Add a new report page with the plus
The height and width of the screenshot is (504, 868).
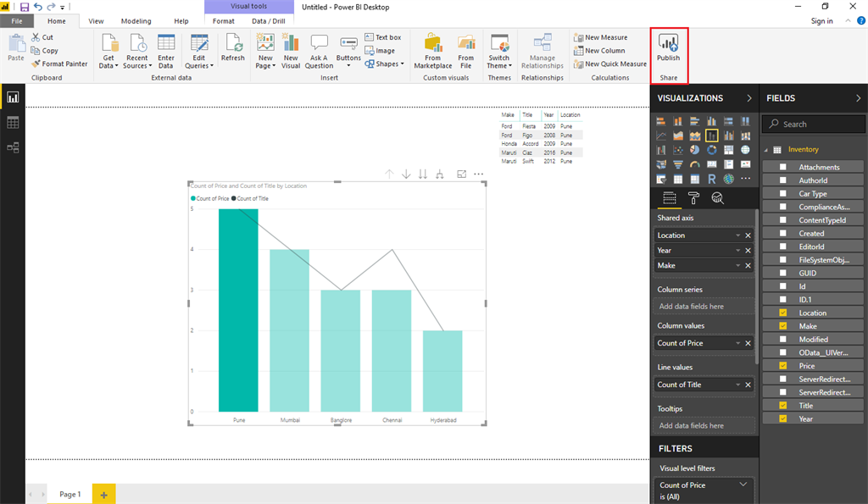tap(103, 493)
